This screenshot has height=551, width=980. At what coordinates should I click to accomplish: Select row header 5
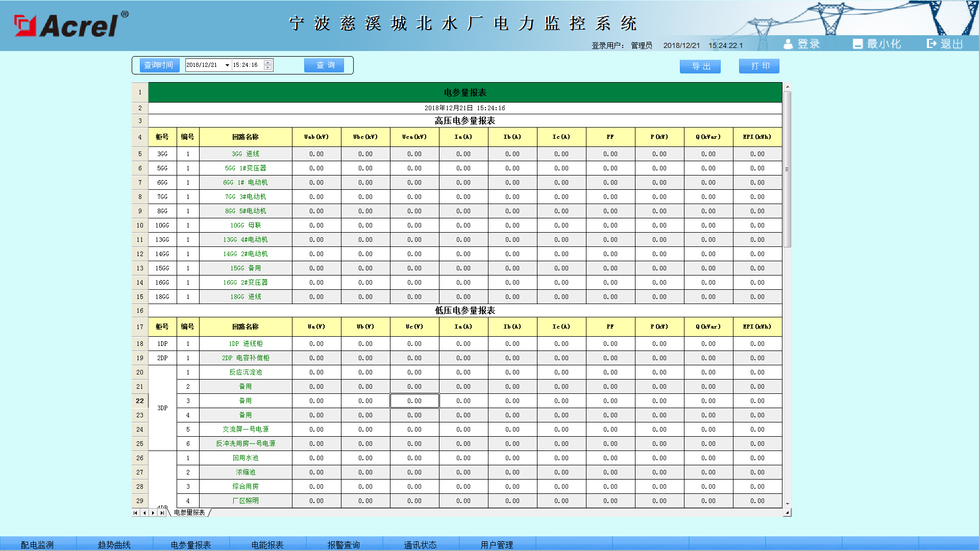(x=140, y=154)
